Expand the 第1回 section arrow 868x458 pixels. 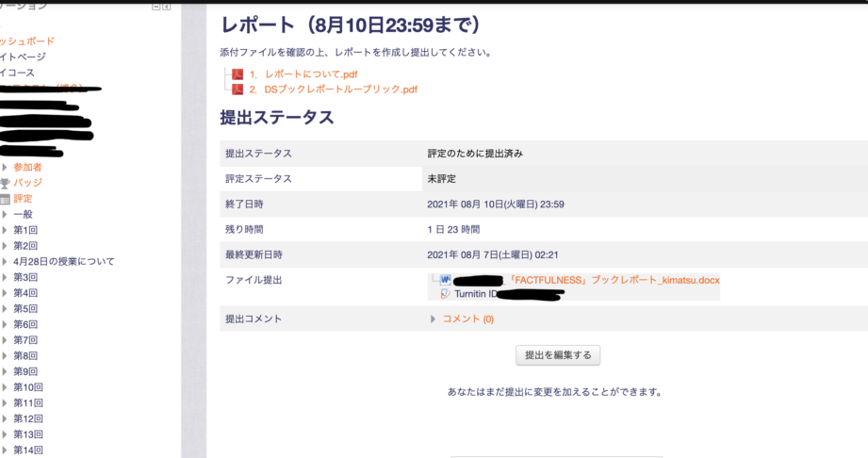coord(5,230)
